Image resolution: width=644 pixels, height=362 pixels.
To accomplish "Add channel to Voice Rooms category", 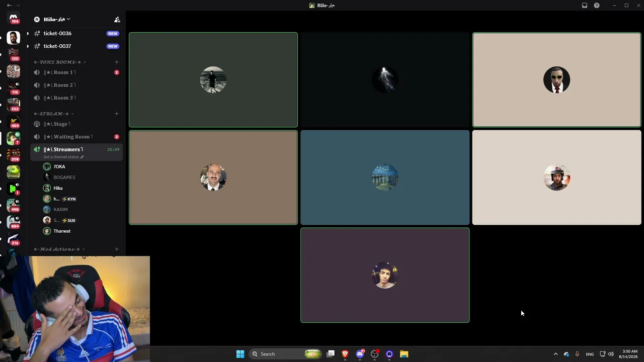I will 117,62.
